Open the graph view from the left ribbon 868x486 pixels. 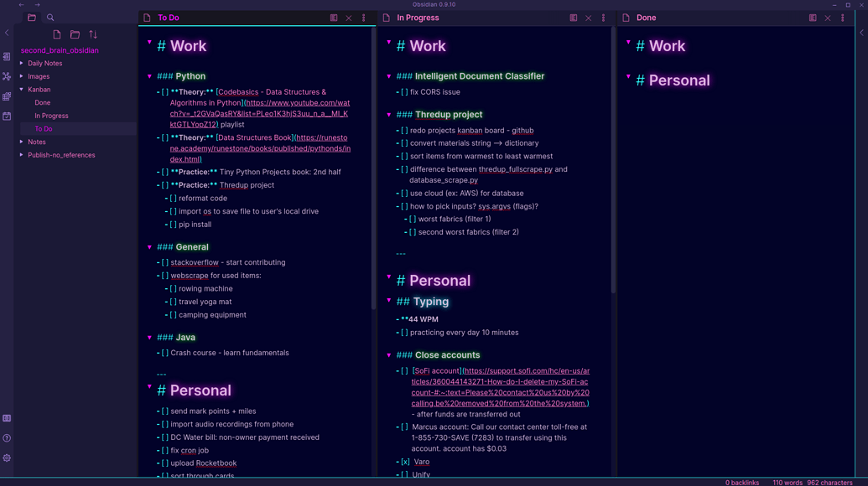7,75
